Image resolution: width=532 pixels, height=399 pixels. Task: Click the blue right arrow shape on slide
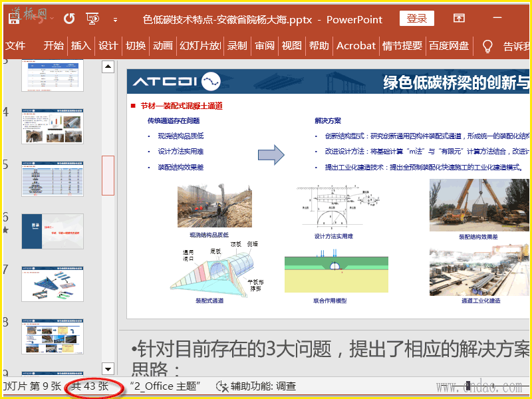coord(271,155)
